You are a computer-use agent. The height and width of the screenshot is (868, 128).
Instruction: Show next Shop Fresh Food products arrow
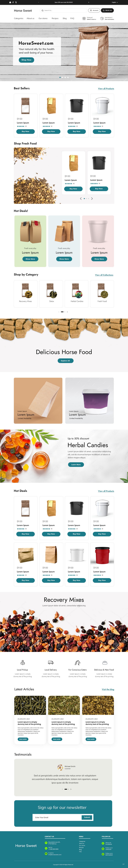[x=92, y=198]
